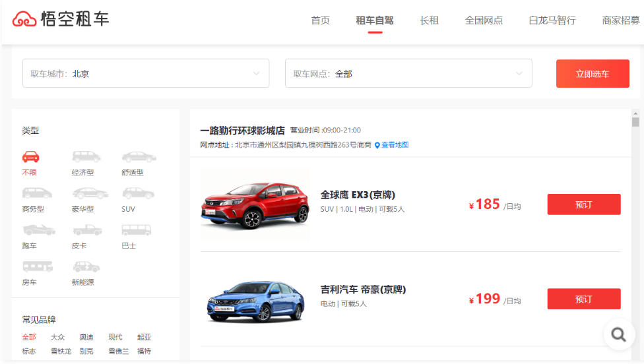This screenshot has height=364, width=644.
Task: Select the 巴士 bus icon
Action: click(x=137, y=230)
